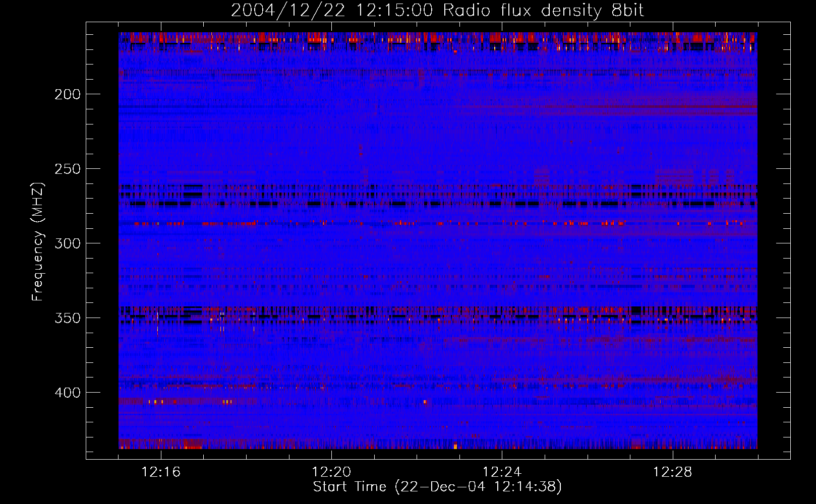Select the 400 frequency tick label
The image size is (816, 504).
click(68, 393)
